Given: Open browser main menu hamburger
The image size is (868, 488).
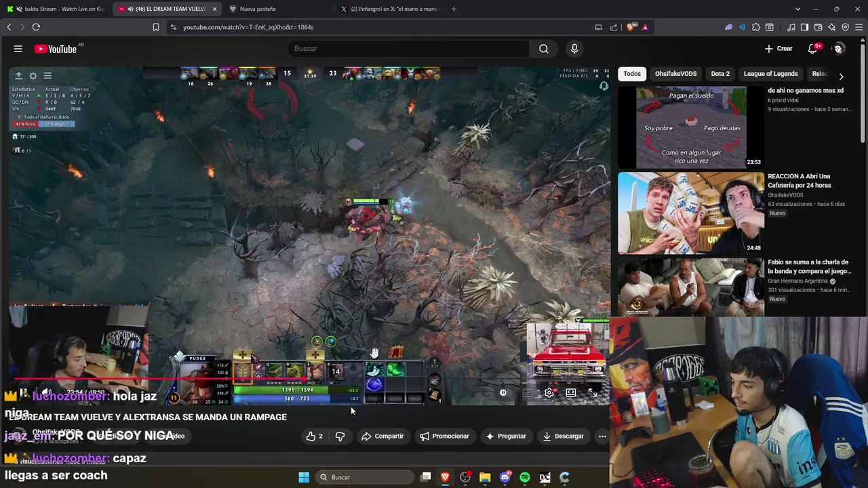Looking at the screenshot, I should (859, 27).
